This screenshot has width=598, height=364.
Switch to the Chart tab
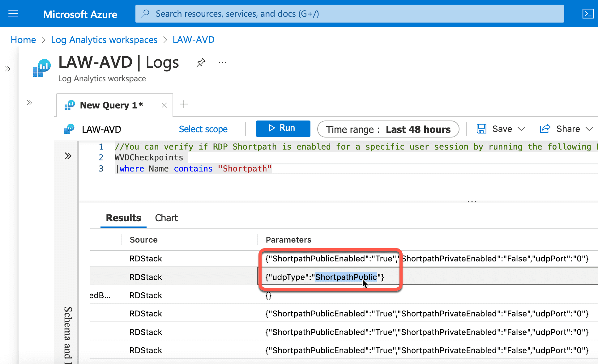point(166,218)
